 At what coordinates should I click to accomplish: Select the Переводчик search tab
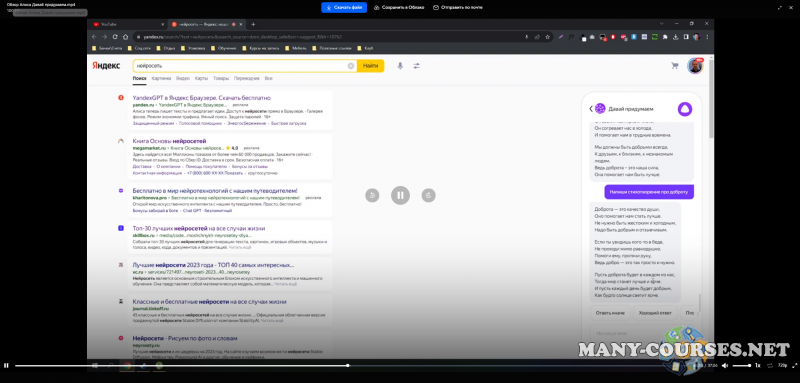coord(246,79)
